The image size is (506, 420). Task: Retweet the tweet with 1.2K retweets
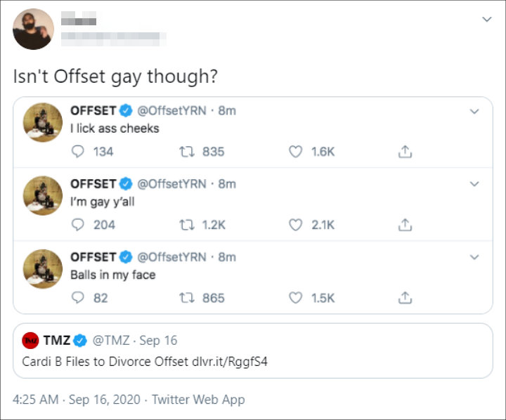pos(187,225)
